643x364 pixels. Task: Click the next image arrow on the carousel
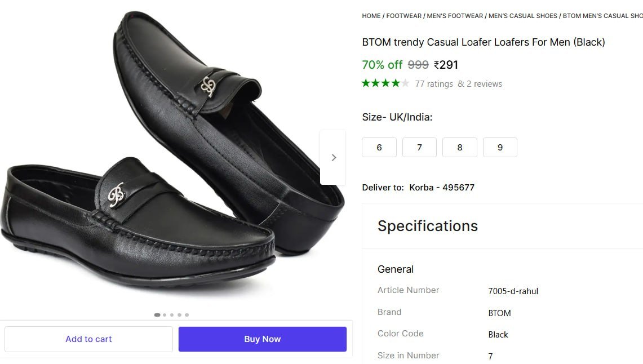(333, 157)
